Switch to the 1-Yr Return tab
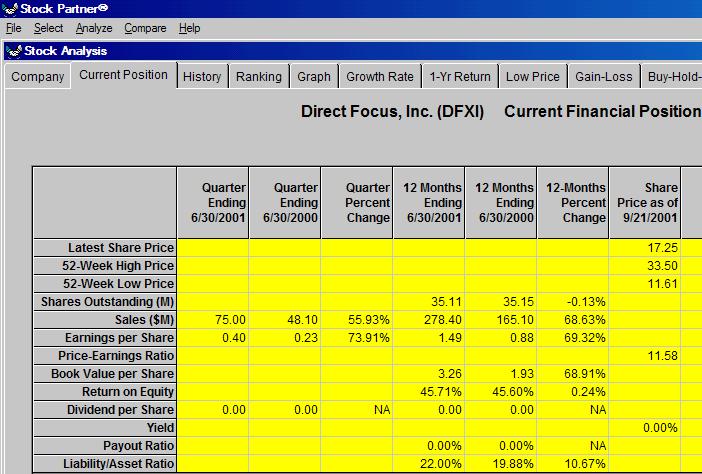Image resolution: width=702 pixels, height=474 pixels. [460, 77]
